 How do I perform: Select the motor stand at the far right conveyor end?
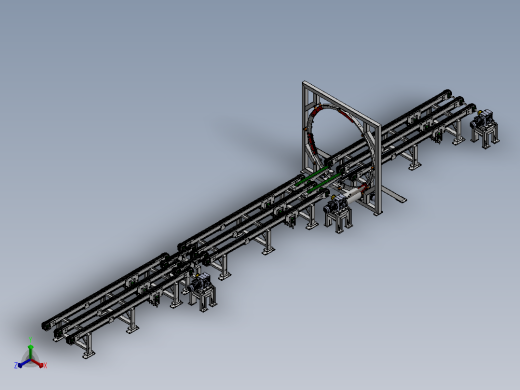pos(485,128)
